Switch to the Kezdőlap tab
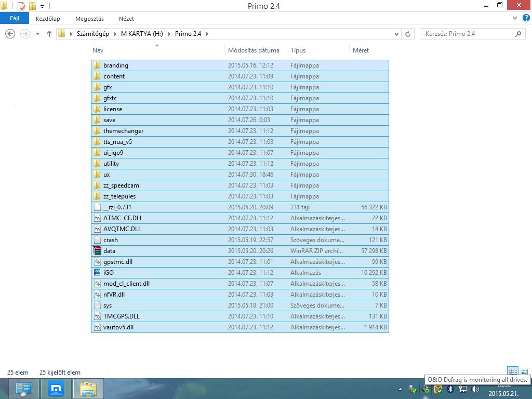The width and height of the screenshot is (532, 399). [x=48, y=19]
